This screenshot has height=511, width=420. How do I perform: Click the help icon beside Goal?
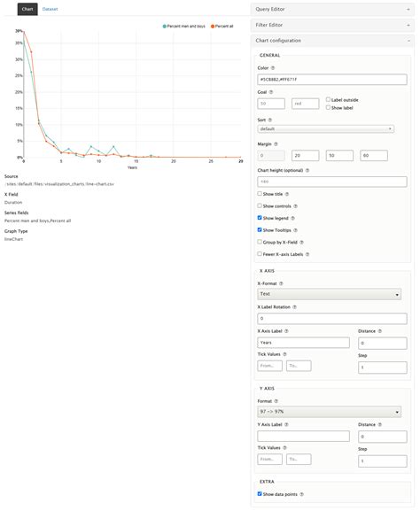(x=271, y=92)
